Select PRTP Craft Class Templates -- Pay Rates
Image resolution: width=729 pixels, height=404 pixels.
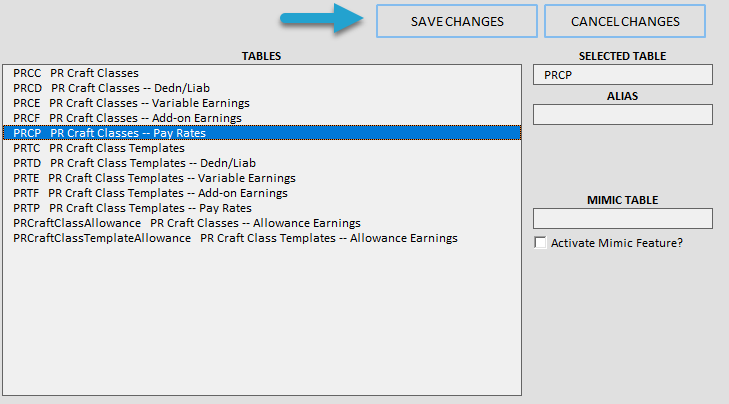[x=262, y=208]
